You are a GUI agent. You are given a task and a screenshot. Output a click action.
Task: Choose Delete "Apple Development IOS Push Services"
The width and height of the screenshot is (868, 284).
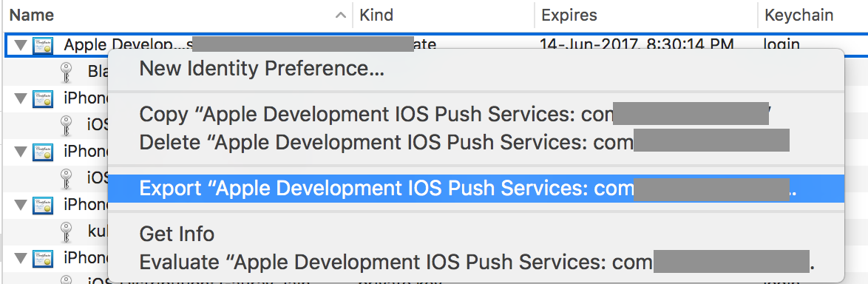click(476, 142)
